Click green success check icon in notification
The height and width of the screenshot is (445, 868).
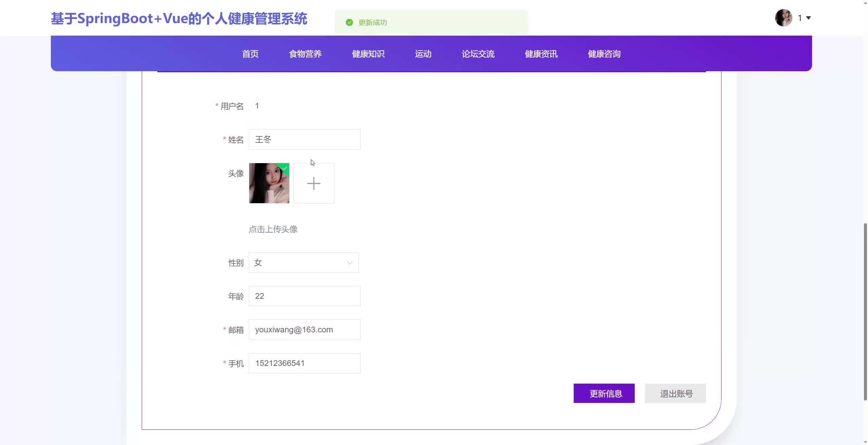349,22
